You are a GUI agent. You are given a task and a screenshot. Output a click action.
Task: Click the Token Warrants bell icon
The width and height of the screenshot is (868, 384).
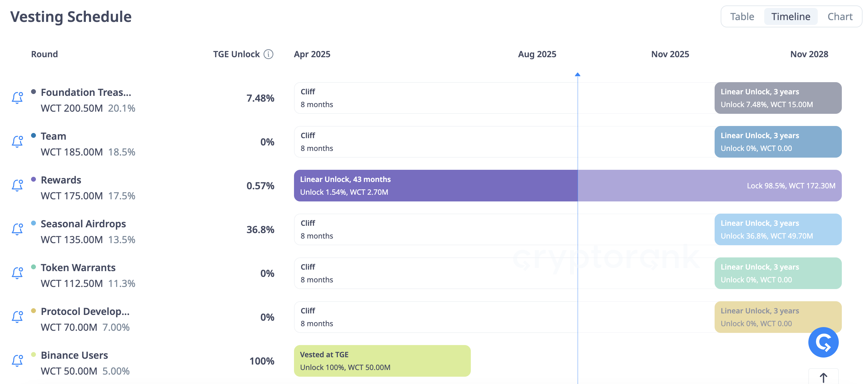[x=18, y=273]
